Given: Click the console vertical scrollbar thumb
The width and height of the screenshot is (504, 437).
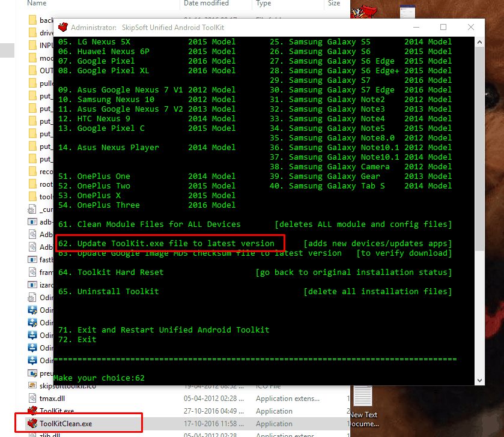Looking at the screenshot, I should 479,149.
